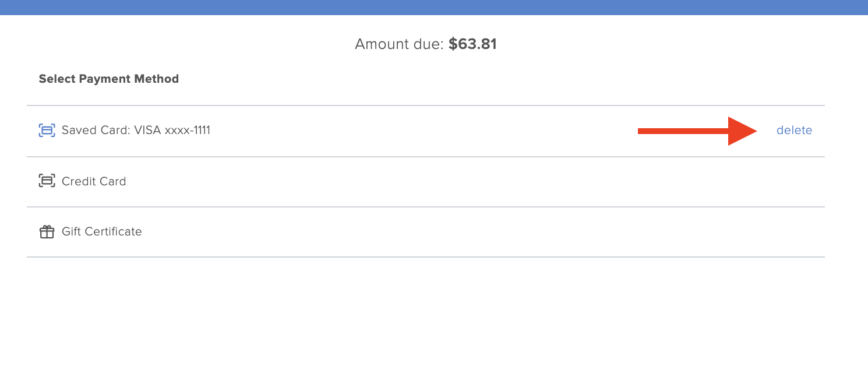
Task: Click the bold $63.81 amount
Action: coord(472,44)
